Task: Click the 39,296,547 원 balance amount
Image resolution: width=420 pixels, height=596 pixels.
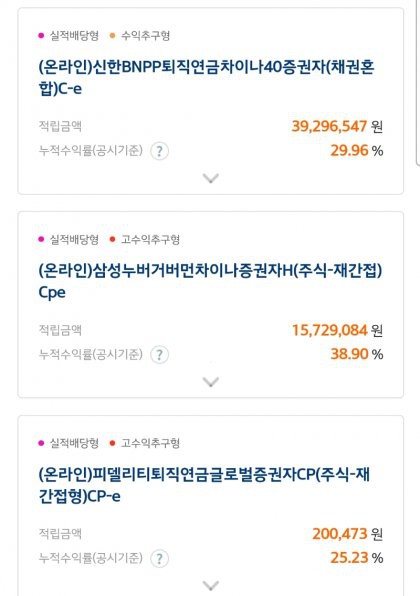Action: coord(337,127)
